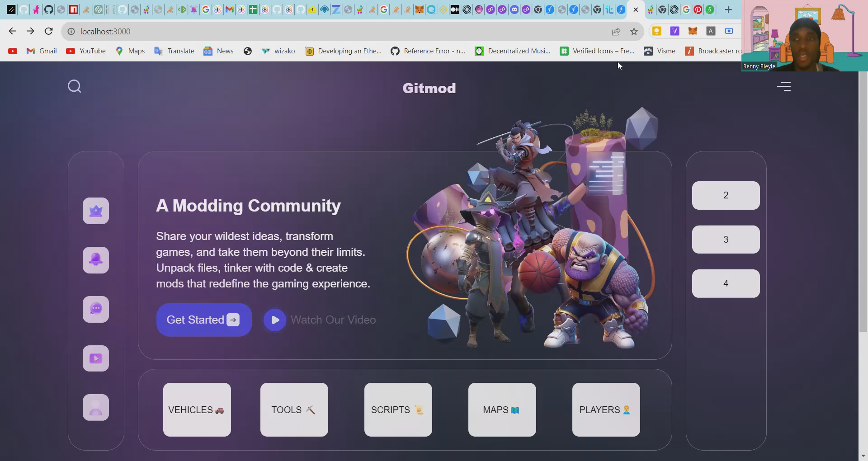Select the panel button labeled 2
The width and height of the screenshot is (868, 461).
[726, 195]
